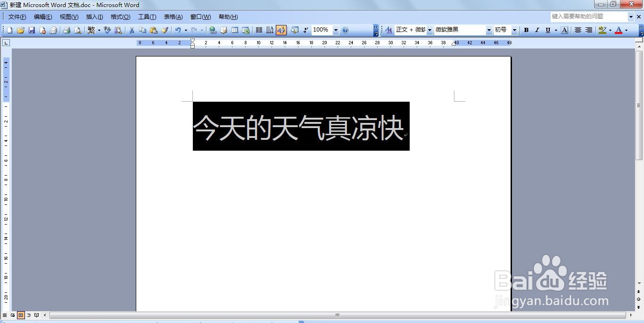Center-align the paragraph
The height and width of the screenshot is (323, 644).
point(578,30)
